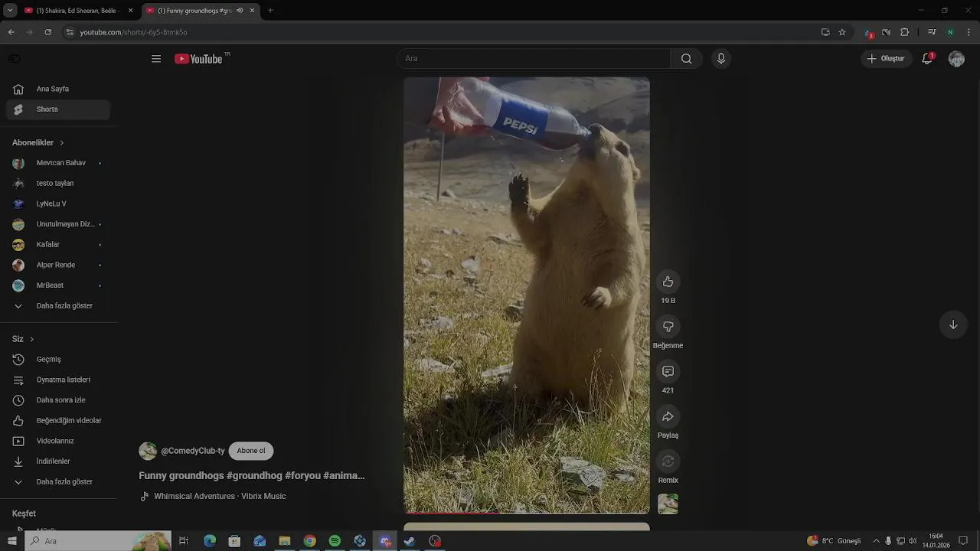Open Geçmiş history page
Image resolution: width=980 pixels, height=551 pixels.
[58, 359]
